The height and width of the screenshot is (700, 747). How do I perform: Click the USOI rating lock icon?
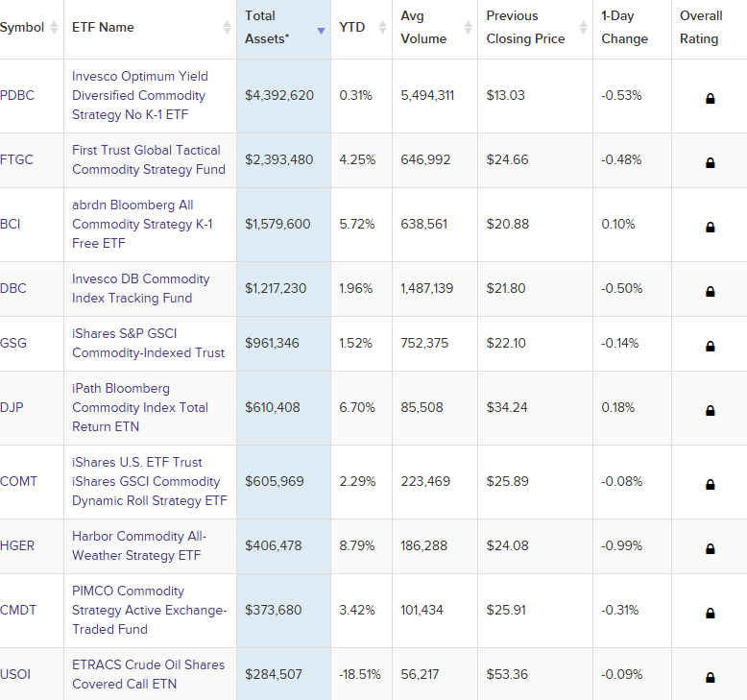pyautogui.click(x=711, y=677)
